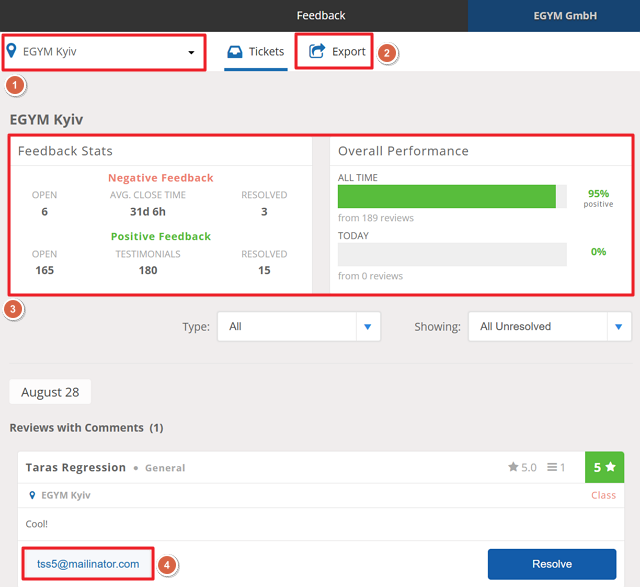
Task: Click the comment lines icon next to count 1
Action: 552,467
